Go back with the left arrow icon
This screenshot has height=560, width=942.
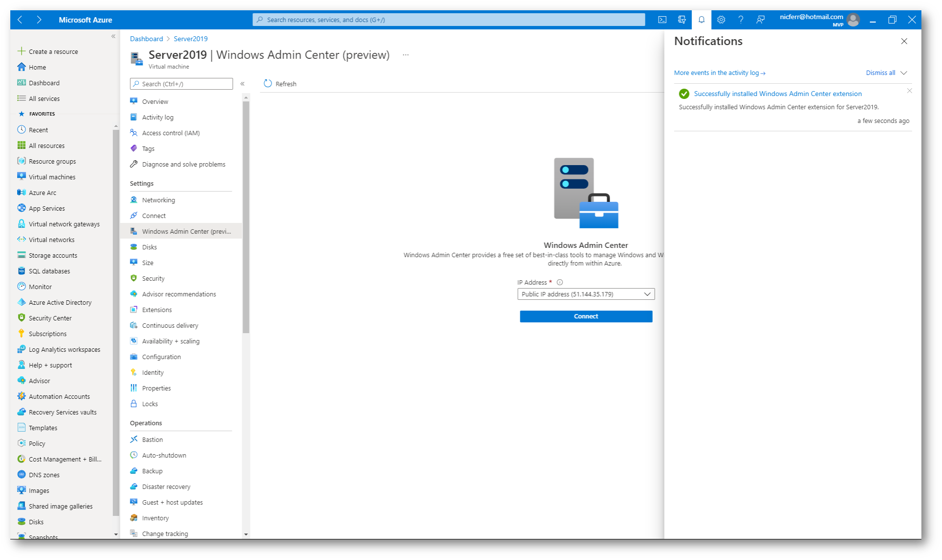(x=20, y=20)
